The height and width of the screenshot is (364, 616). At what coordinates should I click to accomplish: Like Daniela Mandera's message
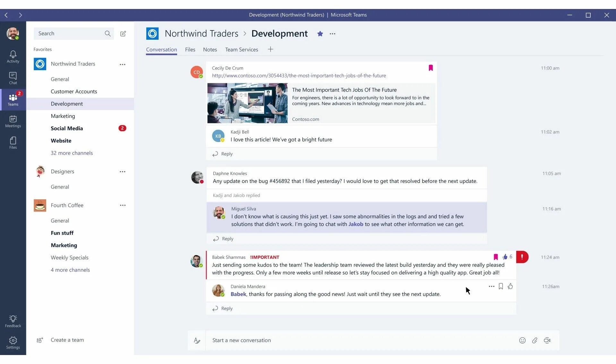pyautogui.click(x=510, y=286)
